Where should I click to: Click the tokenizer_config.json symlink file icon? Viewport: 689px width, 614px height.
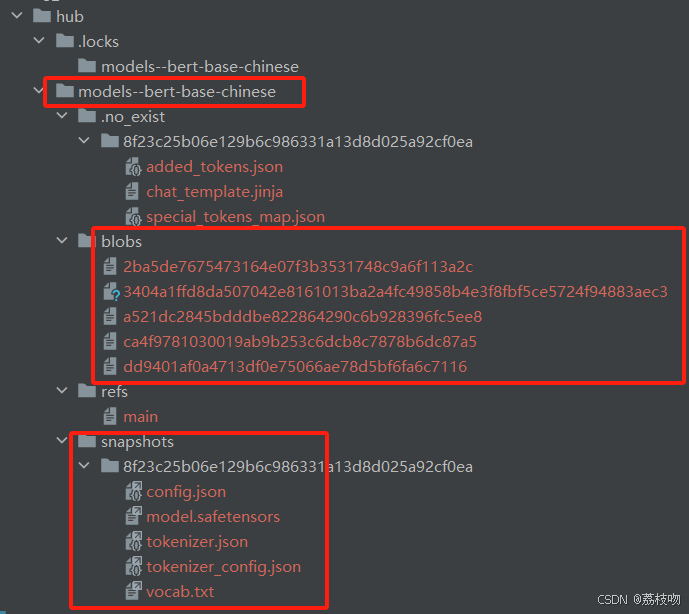(x=134, y=566)
